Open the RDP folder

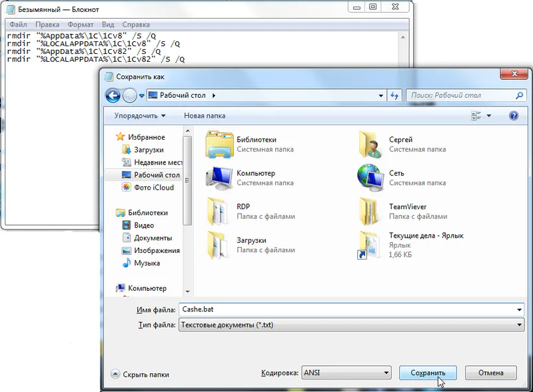tap(219, 211)
